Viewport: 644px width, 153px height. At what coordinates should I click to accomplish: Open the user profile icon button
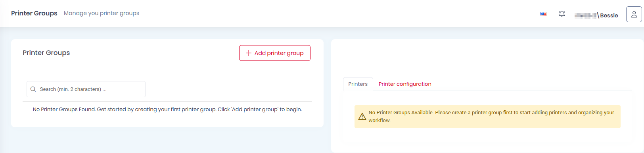[634, 14]
